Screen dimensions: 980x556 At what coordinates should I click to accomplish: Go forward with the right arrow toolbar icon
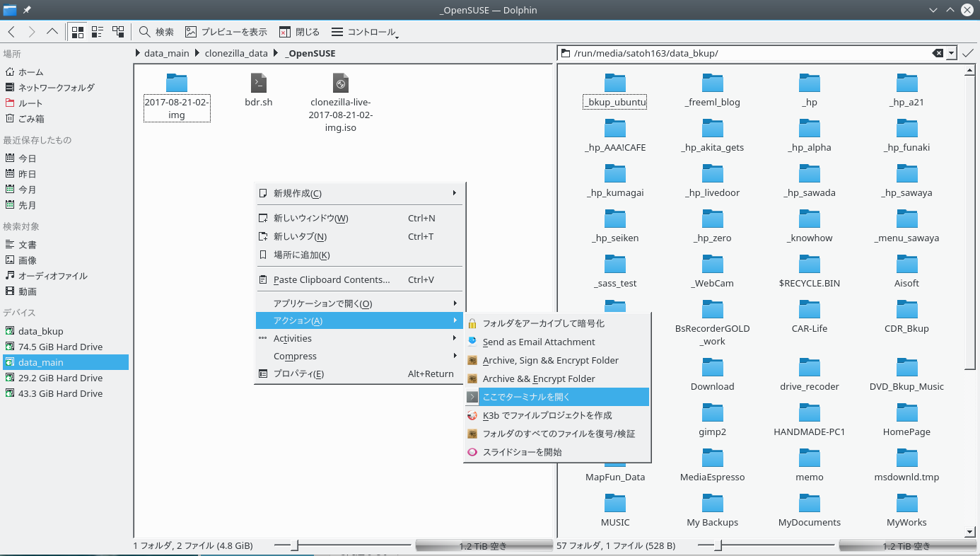[x=32, y=32]
